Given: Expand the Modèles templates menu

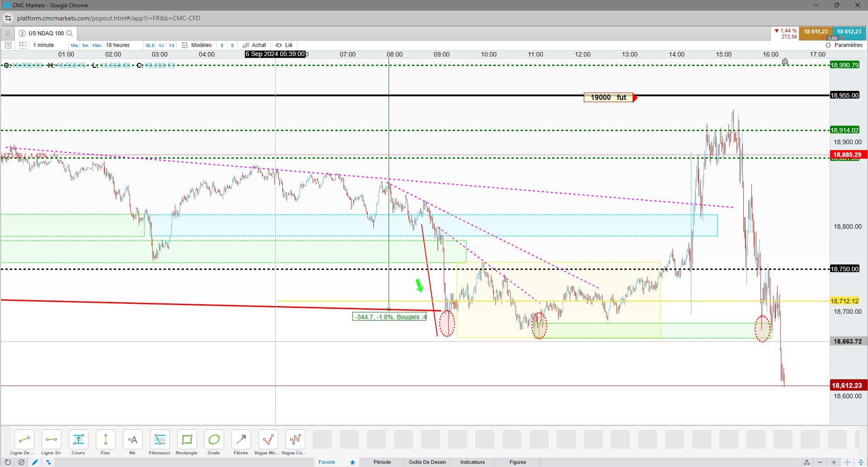Looking at the screenshot, I should pyautogui.click(x=197, y=45).
